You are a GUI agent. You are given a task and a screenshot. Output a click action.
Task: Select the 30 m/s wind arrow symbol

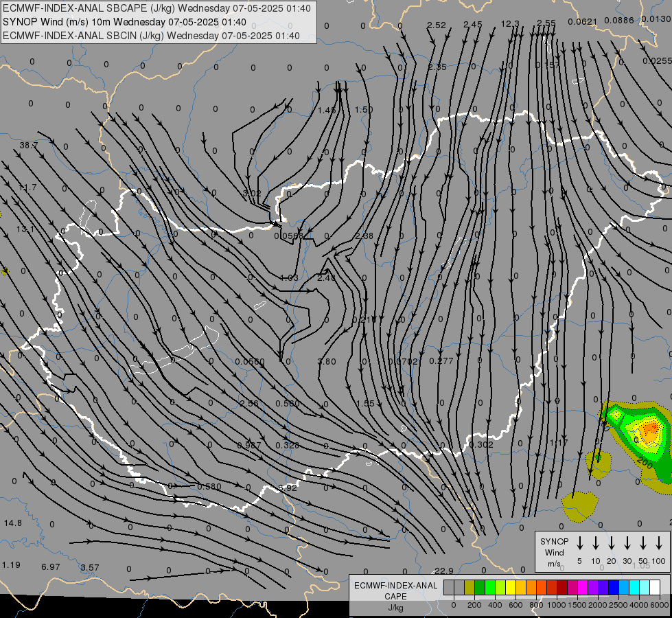627,542
